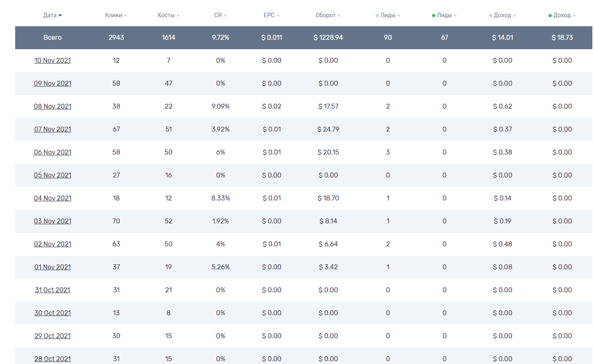
Task: Click the sort arrow beside Хосты
Action: [x=178, y=16]
